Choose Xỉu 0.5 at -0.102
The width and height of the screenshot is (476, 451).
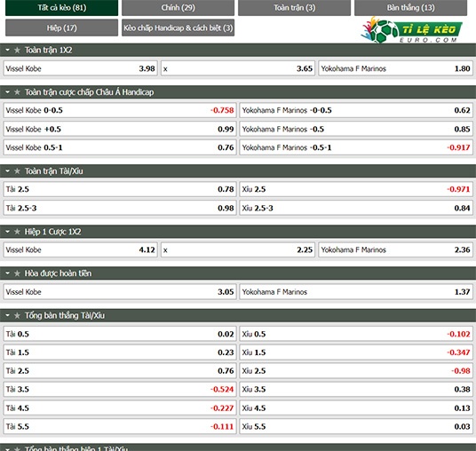pyautogui.click(x=356, y=334)
